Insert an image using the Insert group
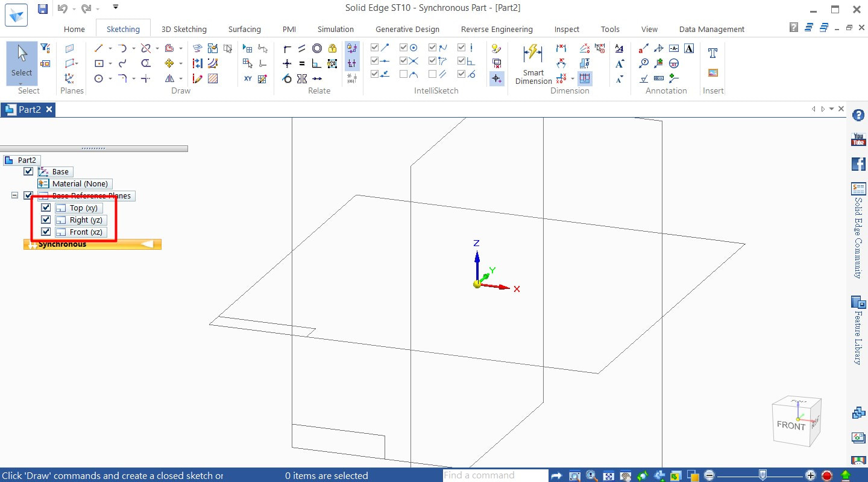Screen dimensions: 868x482 coord(712,73)
